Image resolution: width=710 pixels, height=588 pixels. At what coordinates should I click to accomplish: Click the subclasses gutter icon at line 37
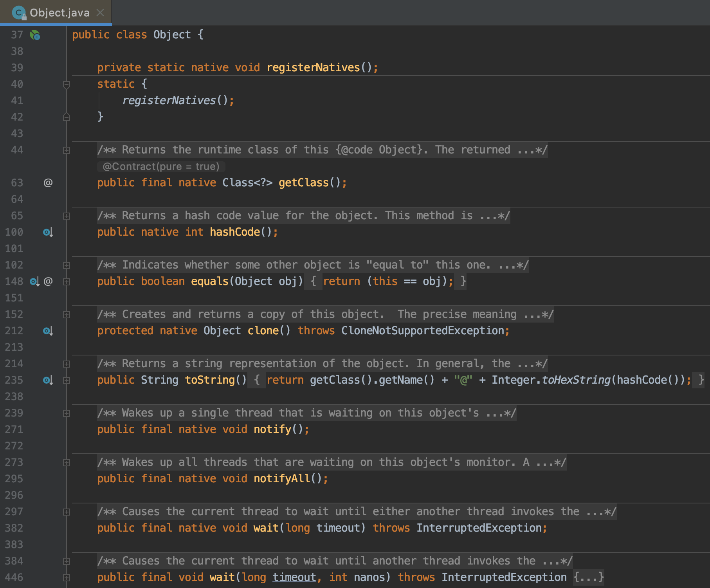(35, 35)
